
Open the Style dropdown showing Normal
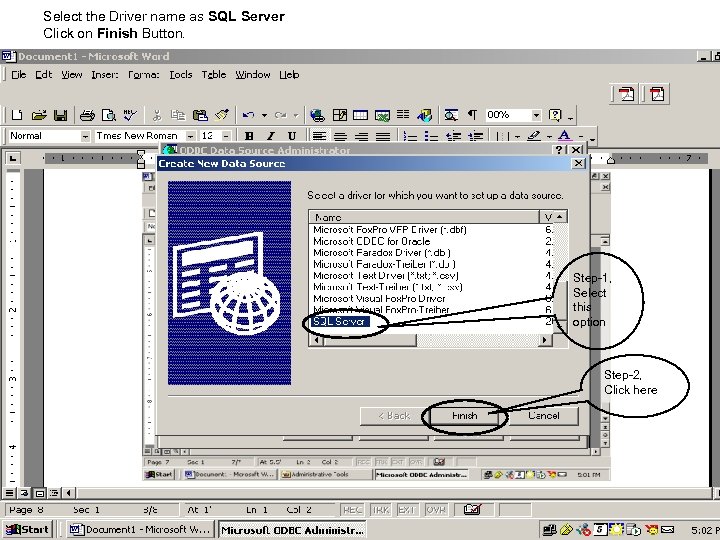coord(85,136)
